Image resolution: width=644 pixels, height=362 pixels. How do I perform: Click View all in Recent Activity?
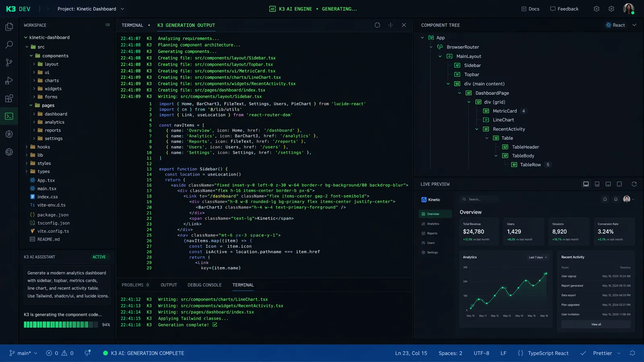pos(596,324)
